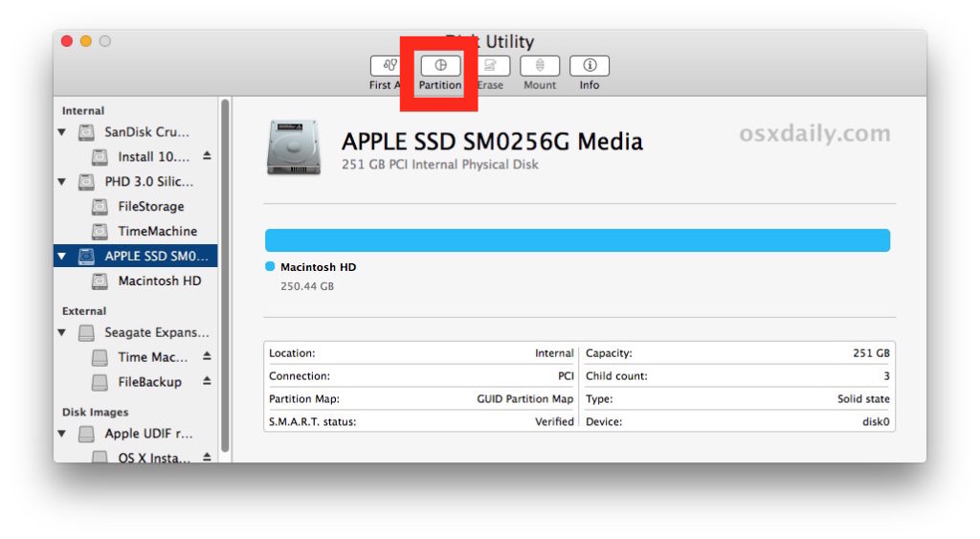Click the "APPLE SSD SM0256G Media" title

click(x=492, y=142)
